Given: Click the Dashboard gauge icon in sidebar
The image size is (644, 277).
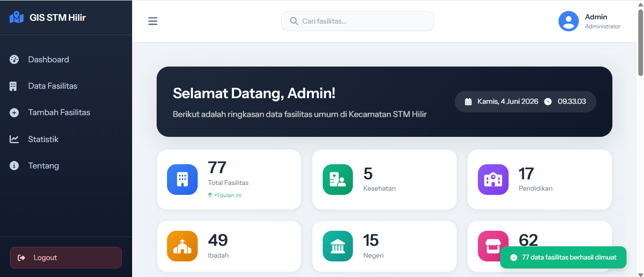Looking at the screenshot, I should tap(14, 59).
